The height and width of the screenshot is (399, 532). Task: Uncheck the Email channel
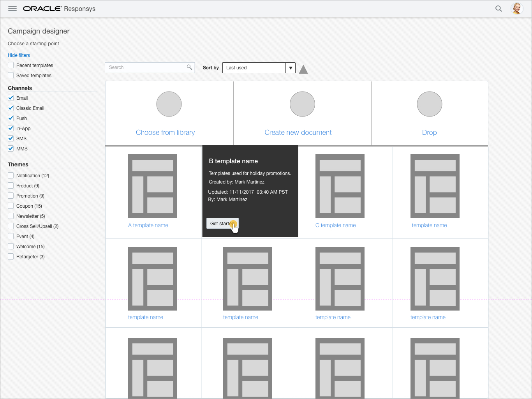click(x=11, y=98)
